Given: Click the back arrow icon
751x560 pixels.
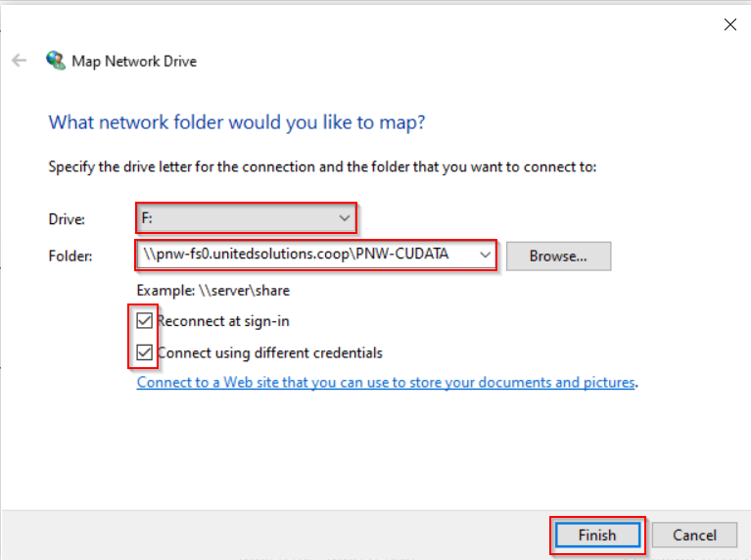Looking at the screenshot, I should click(x=19, y=61).
